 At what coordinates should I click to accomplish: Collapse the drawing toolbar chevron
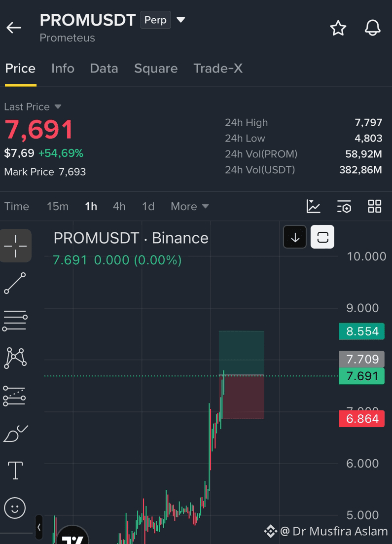tap(39, 527)
